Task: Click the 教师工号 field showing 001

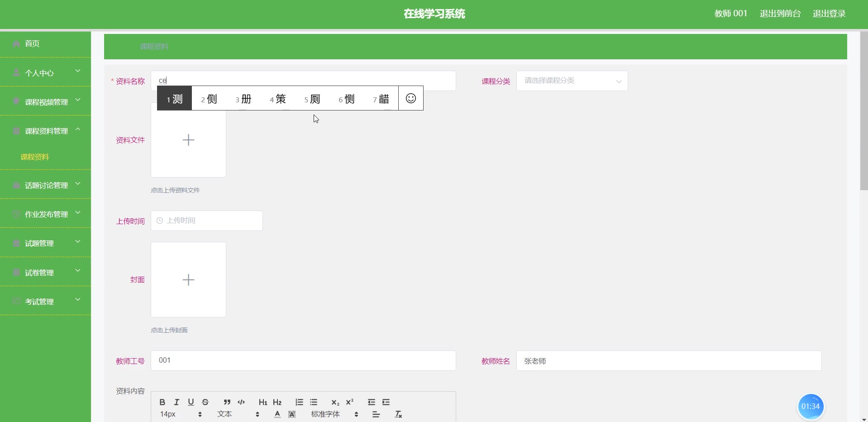Action: [303, 360]
